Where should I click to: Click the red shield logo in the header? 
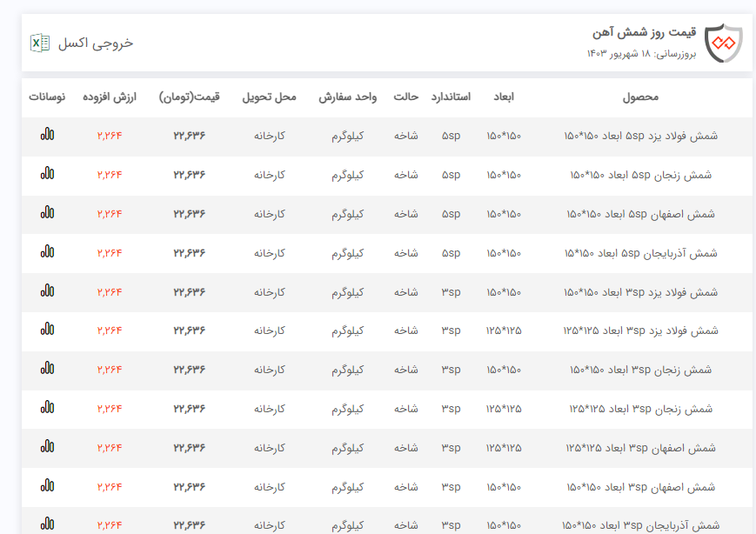click(x=723, y=43)
